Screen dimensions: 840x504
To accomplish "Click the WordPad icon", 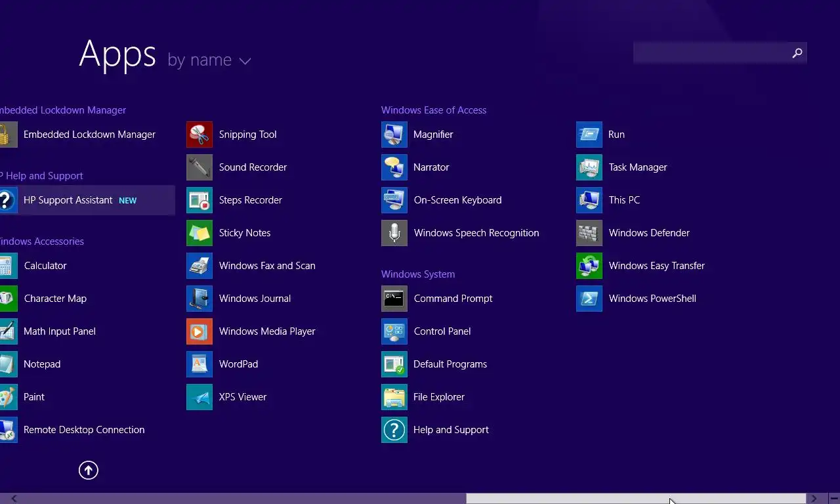I will point(199,364).
